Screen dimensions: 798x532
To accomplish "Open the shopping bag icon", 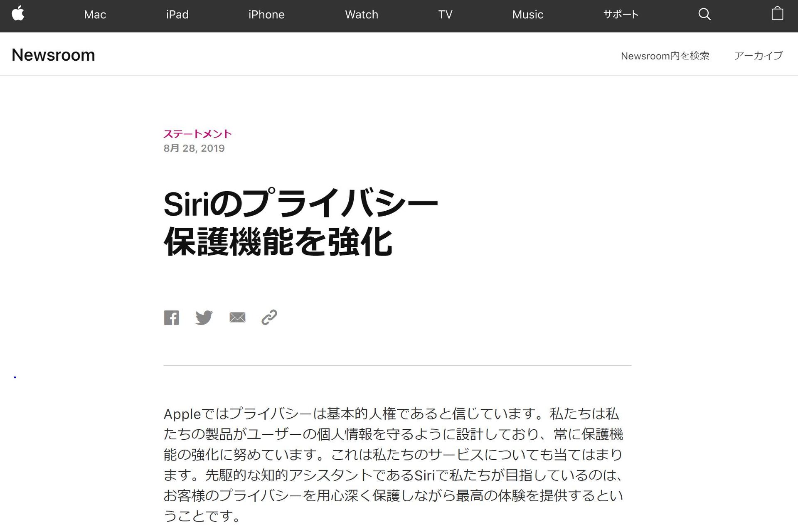I will pyautogui.click(x=778, y=14).
